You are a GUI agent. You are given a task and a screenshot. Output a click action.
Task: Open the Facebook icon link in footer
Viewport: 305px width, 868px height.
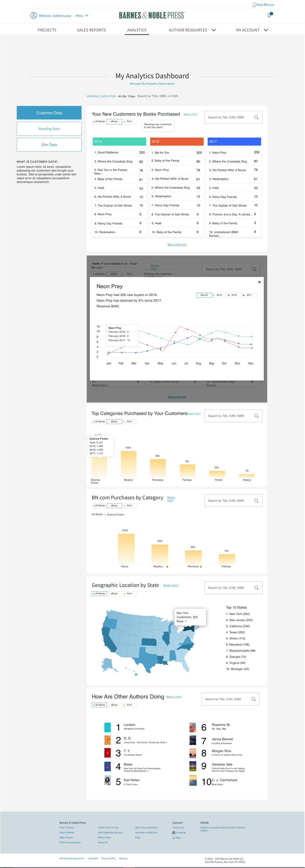(174, 833)
